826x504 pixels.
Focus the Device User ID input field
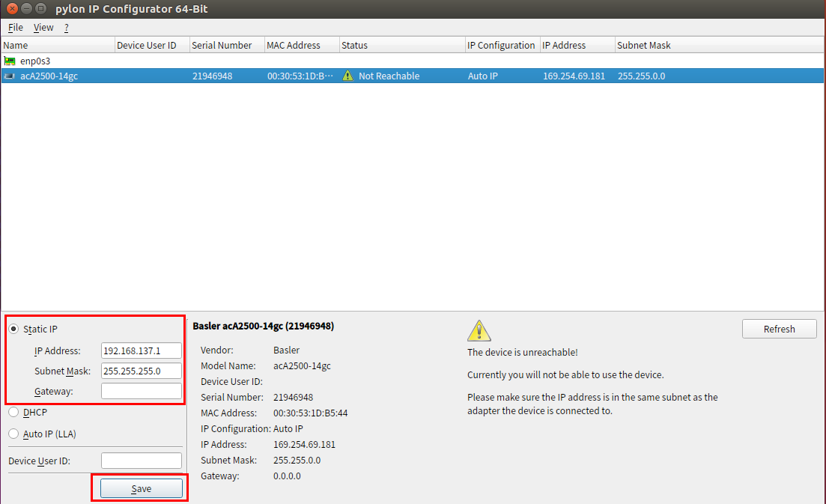[x=142, y=461]
